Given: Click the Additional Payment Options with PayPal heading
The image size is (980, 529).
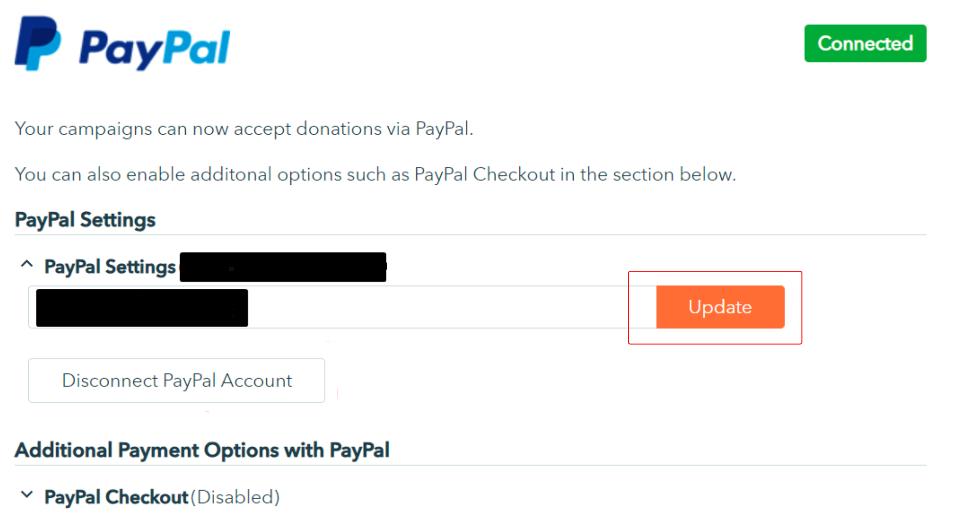Looking at the screenshot, I should click(202, 450).
